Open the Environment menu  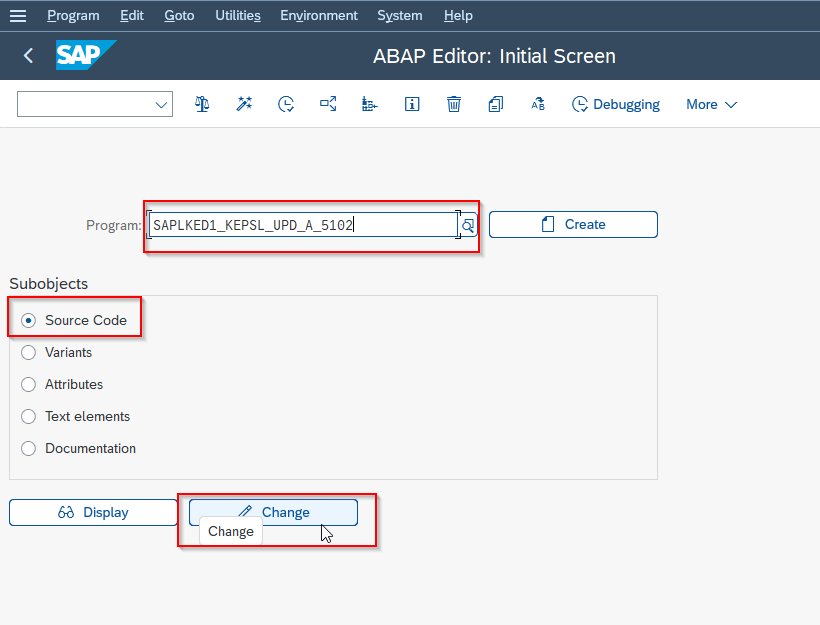pos(318,15)
